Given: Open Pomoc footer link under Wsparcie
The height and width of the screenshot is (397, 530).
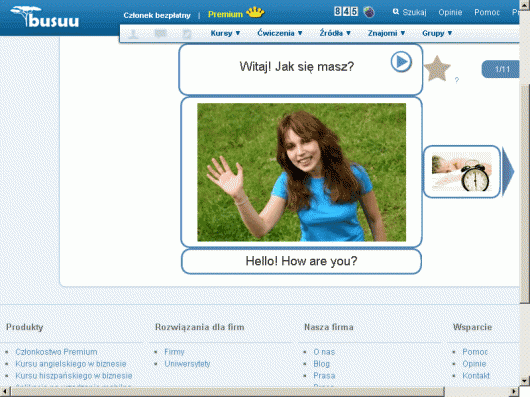Looking at the screenshot, I should 475,352.
